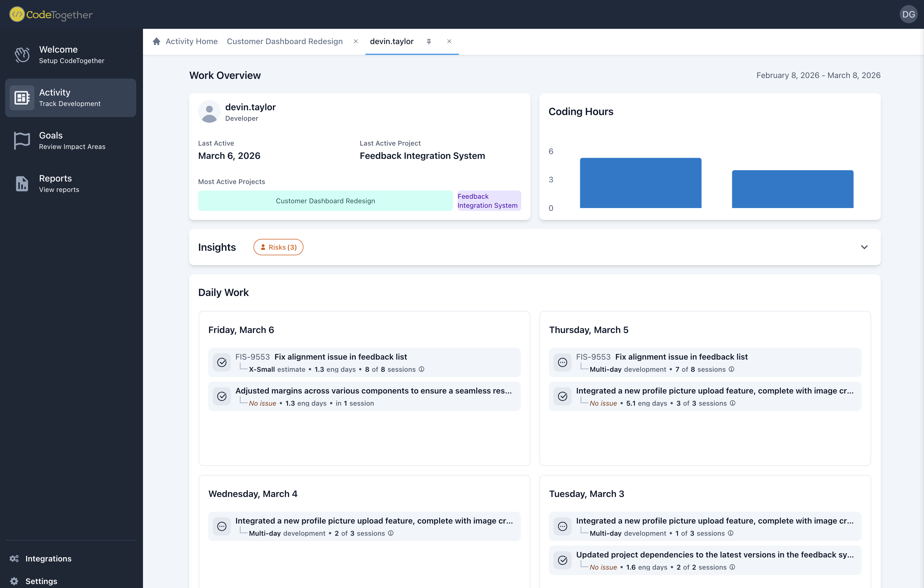Select the Activity icon in the sidebar

click(22, 98)
